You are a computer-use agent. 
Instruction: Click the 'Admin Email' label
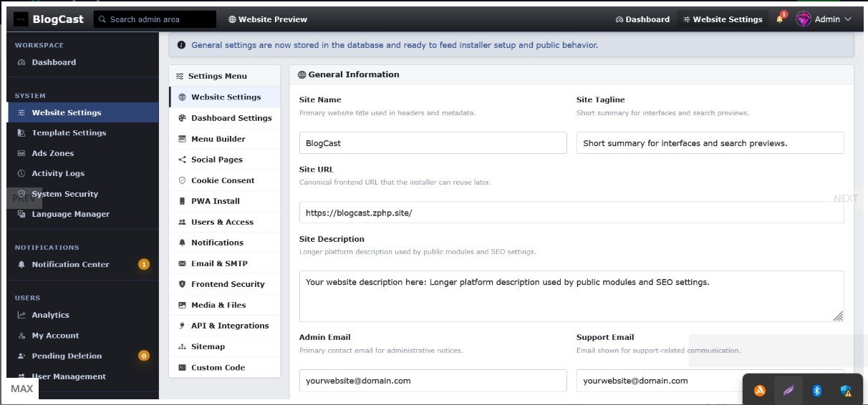(x=325, y=337)
